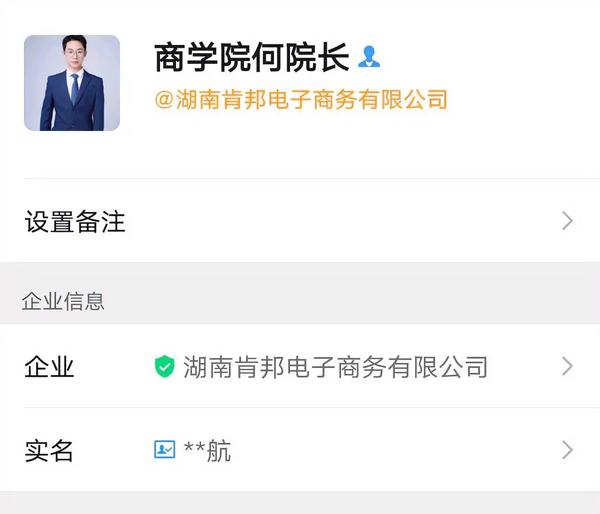Expand the 企业 row chevron
The width and height of the screenshot is (600, 514).
[567, 366]
